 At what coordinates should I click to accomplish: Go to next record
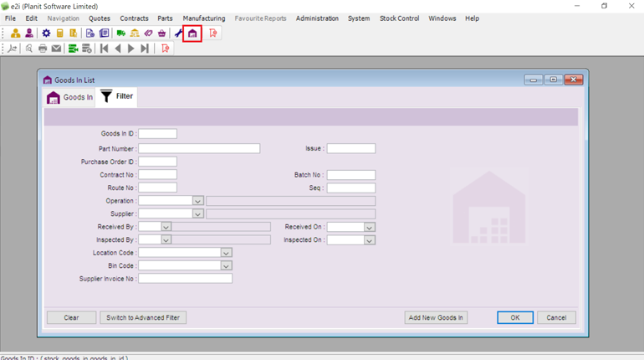131,49
